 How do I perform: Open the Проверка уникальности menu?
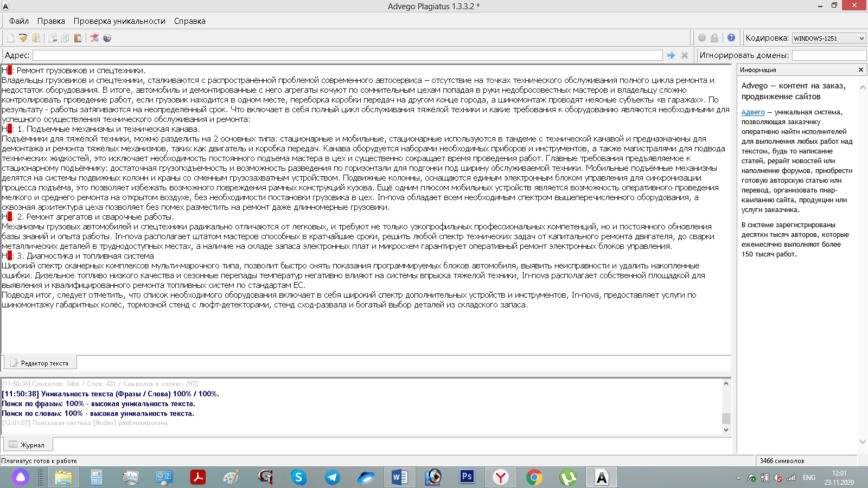[119, 21]
